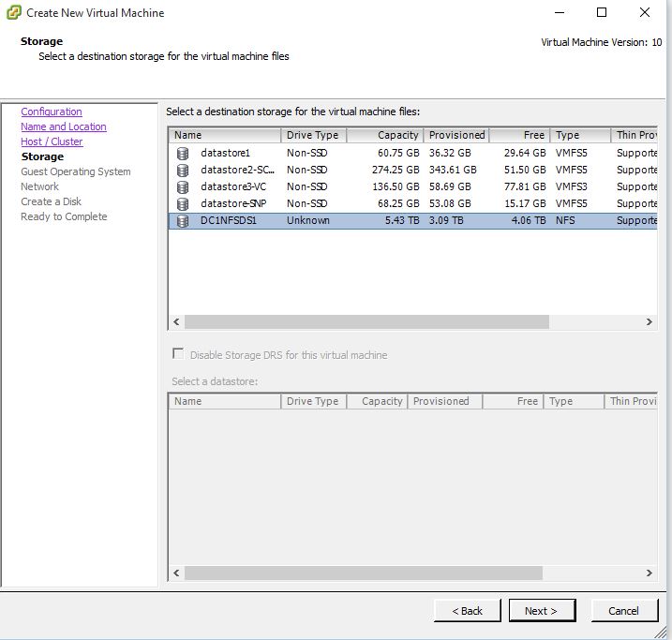Click the datastore2-SC disk icon
672x640 pixels.
(183, 170)
